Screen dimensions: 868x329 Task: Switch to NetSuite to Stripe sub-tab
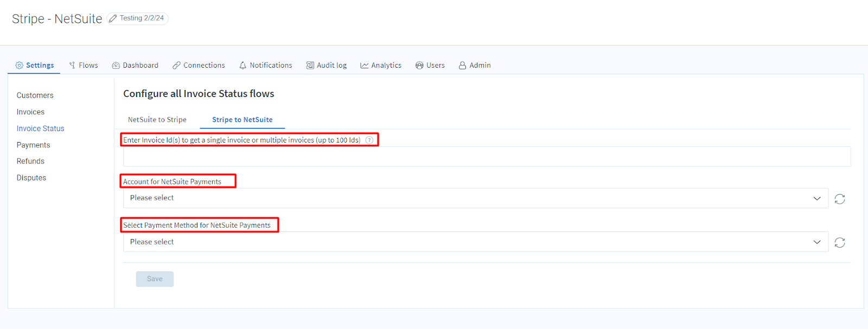coord(157,120)
